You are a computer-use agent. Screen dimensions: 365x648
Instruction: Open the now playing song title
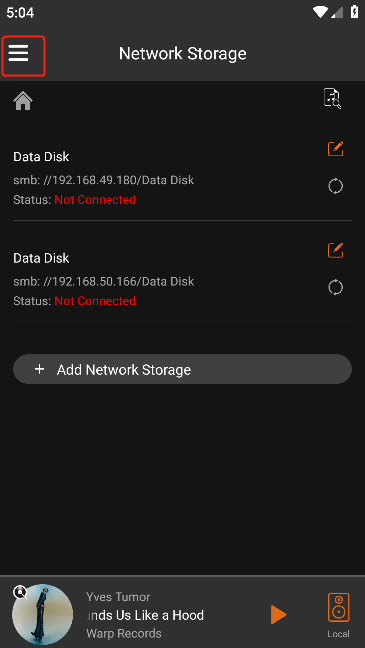click(145, 615)
